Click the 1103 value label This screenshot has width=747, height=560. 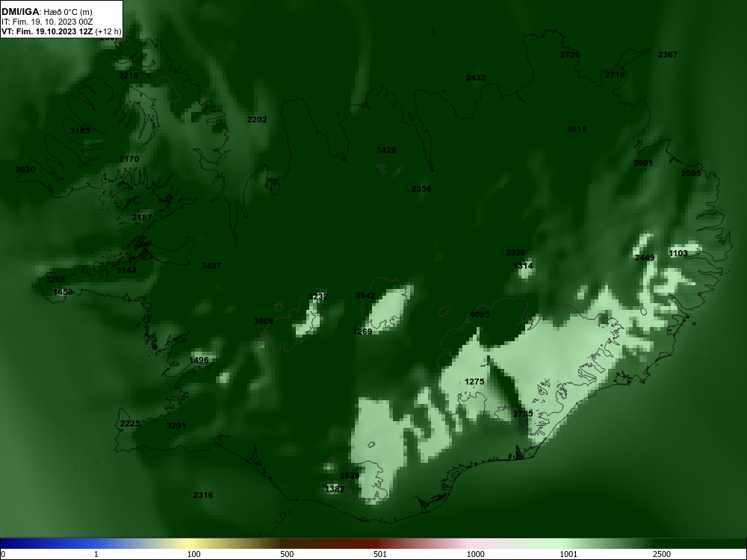coord(678,253)
